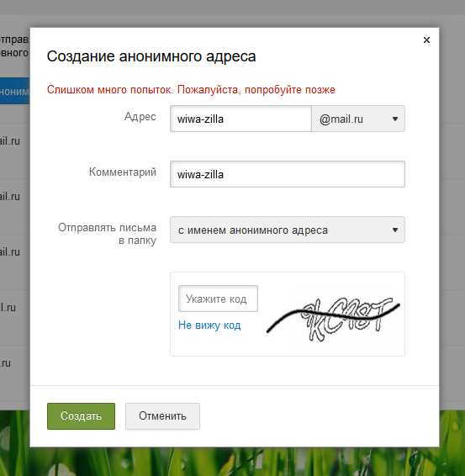This screenshot has height=476, width=465.
Task: Click the captcha image
Action: point(333,319)
